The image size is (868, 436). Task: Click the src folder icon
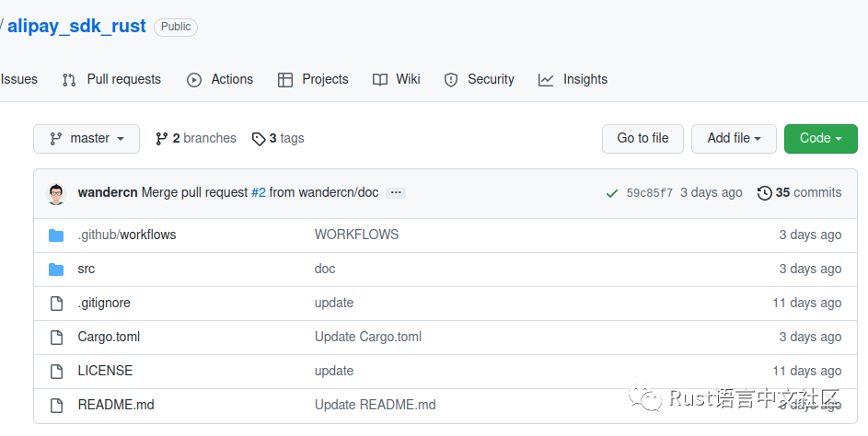(x=56, y=270)
